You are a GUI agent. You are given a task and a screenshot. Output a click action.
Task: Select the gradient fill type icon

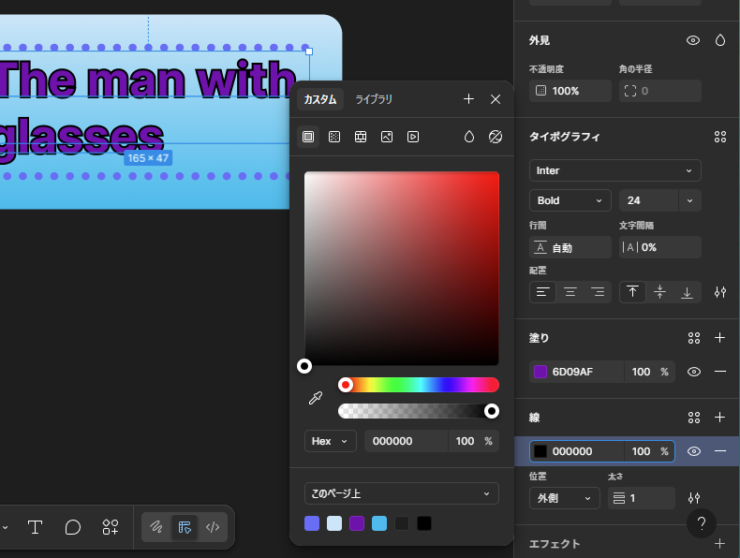pyautogui.click(x=334, y=137)
